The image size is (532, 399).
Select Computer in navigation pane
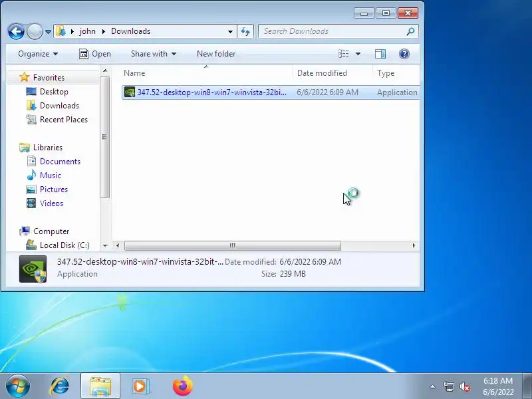point(51,231)
